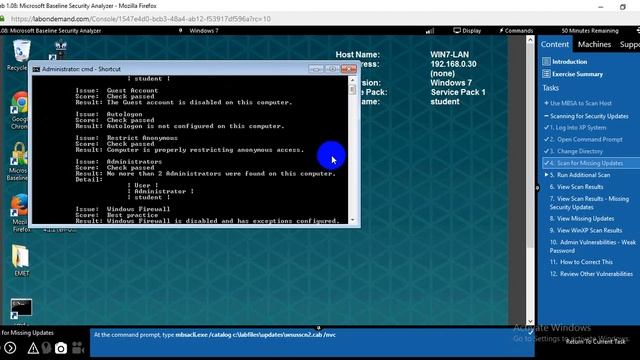This screenshot has width=640, height=360.
Task: Check the signal strength icon
Action: 430,31
